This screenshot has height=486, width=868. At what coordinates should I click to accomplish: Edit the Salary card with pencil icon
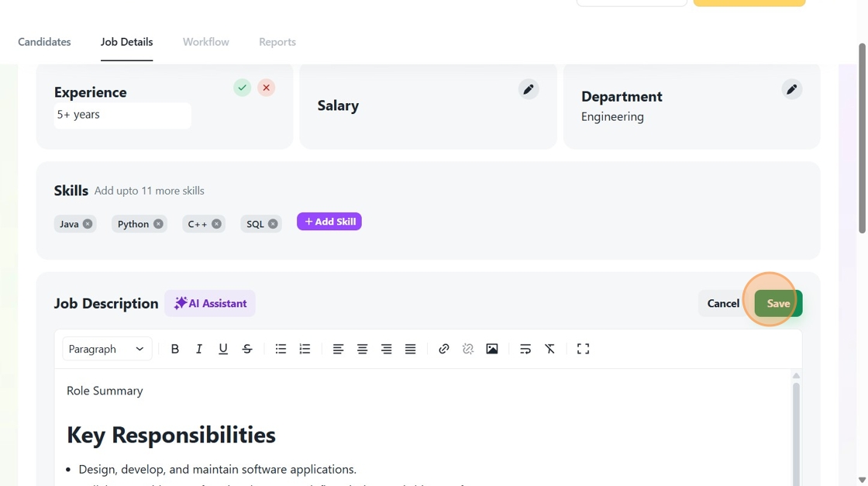pos(529,89)
